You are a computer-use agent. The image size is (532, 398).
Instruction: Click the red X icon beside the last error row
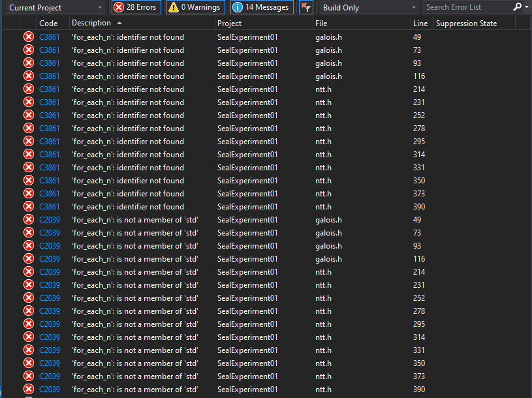pos(28,389)
